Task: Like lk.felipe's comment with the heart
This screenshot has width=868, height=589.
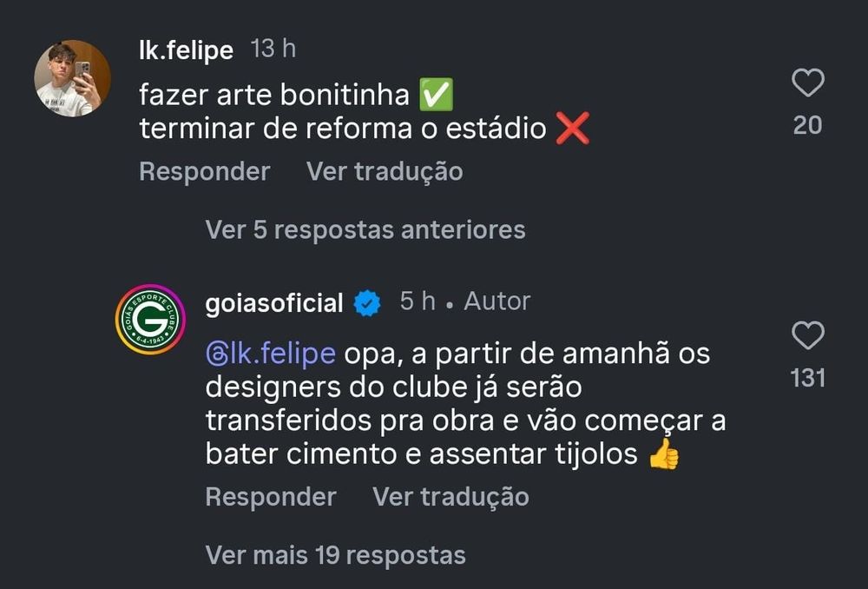Action: [x=807, y=83]
